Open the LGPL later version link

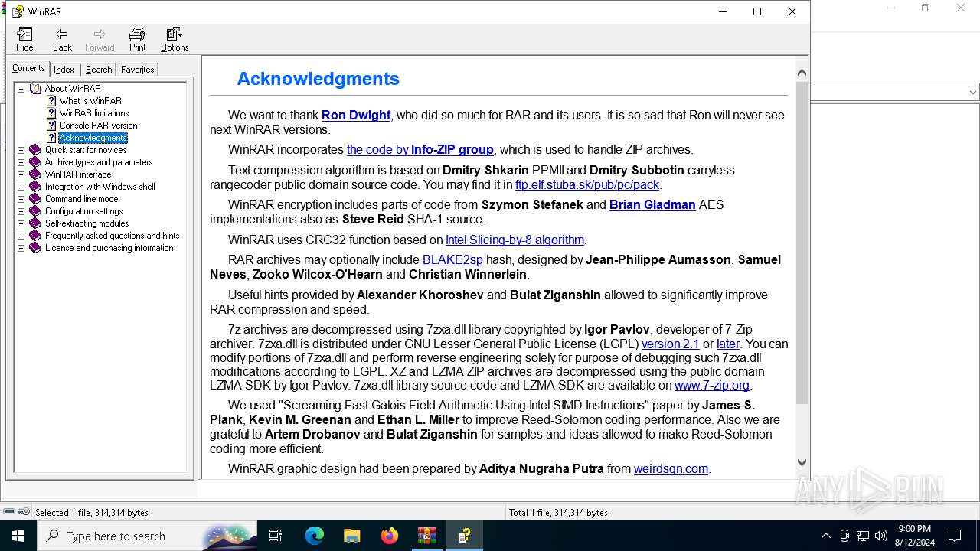728,344
